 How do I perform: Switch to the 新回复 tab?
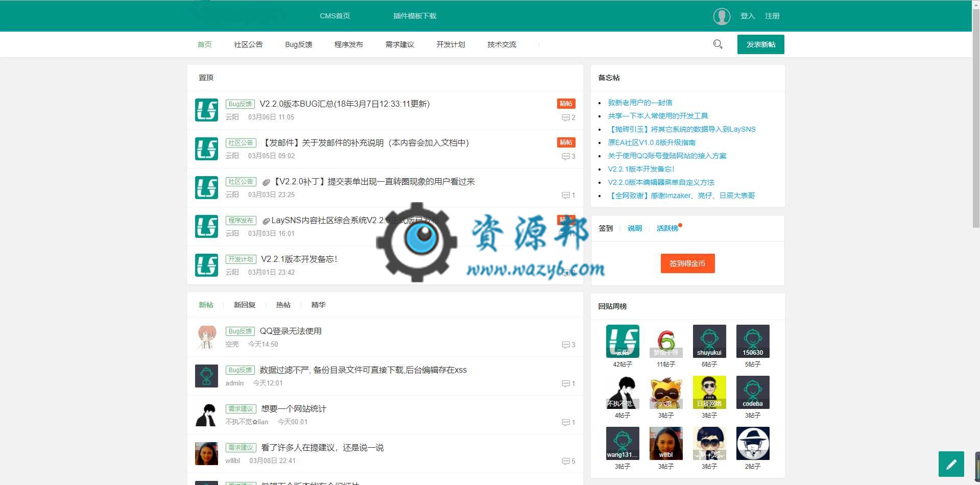245,305
